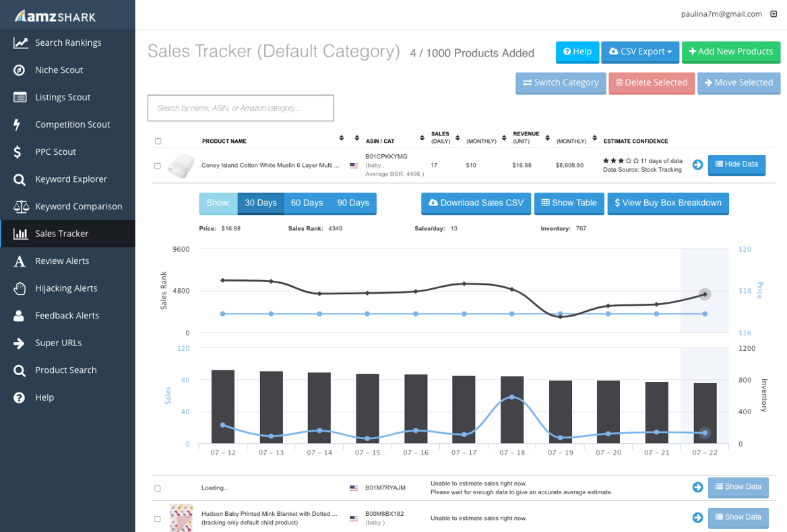Viewport: 787px width, 532px height.
Task: Select the 90 Days range tab
Action: click(x=353, y=203)
